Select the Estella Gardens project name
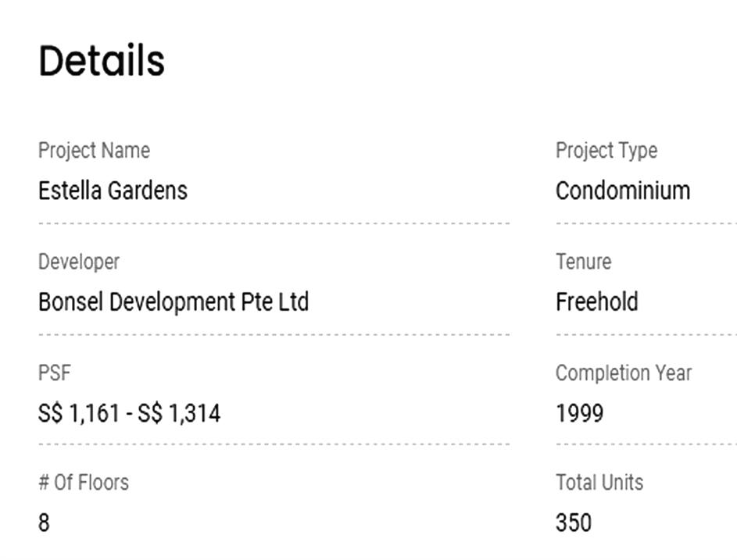 tap(113, 191)
